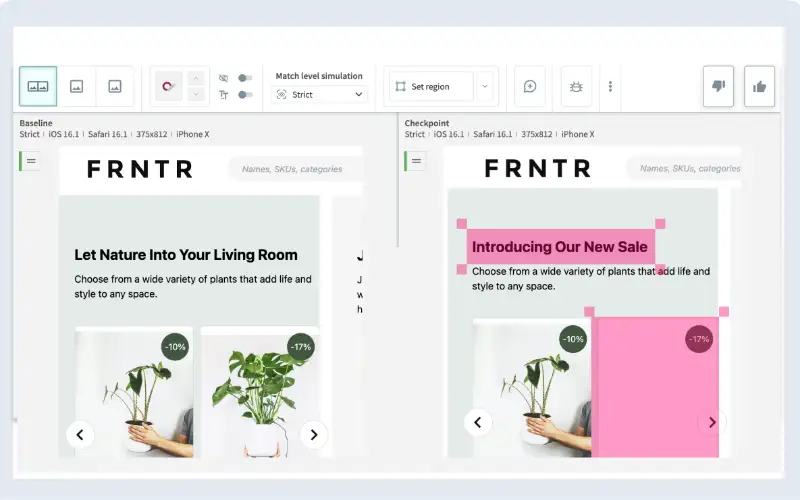Image resolution: width=800 pixels, height=500 pixels.
Task: Expand the Set region options arrow
Action: [485, 86]
